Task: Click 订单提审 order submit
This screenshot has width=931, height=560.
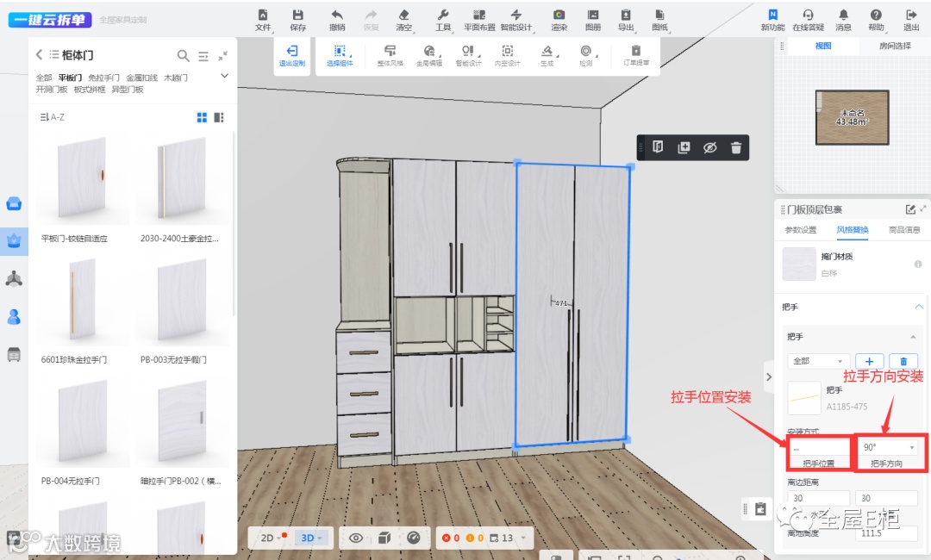Action: (x=636, y=56)
